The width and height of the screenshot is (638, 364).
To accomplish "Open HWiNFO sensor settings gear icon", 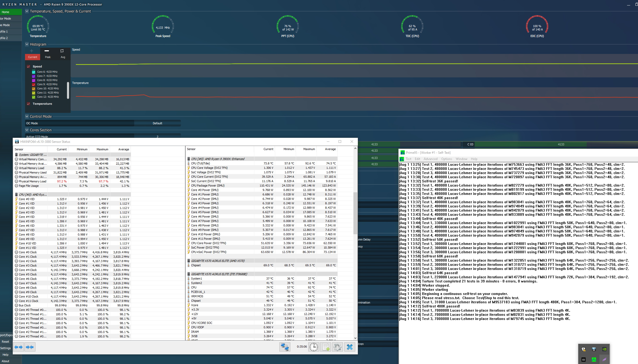I will [x=338, y=347].
